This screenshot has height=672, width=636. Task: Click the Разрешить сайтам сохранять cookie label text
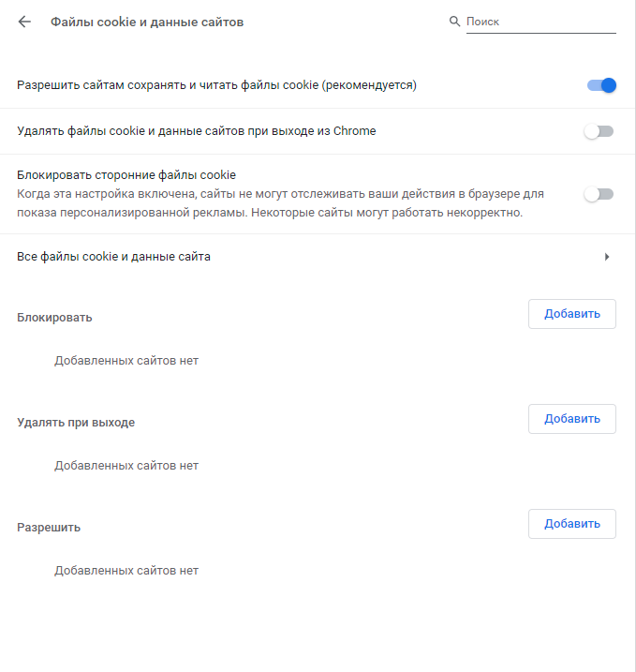pos(216,85)
